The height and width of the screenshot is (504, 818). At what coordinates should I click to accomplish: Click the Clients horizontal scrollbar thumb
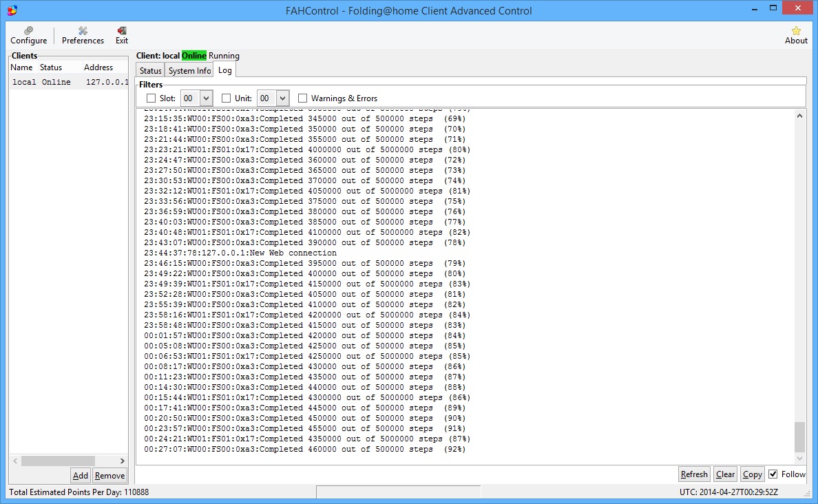pyautogui.click(x=58, y=461)
